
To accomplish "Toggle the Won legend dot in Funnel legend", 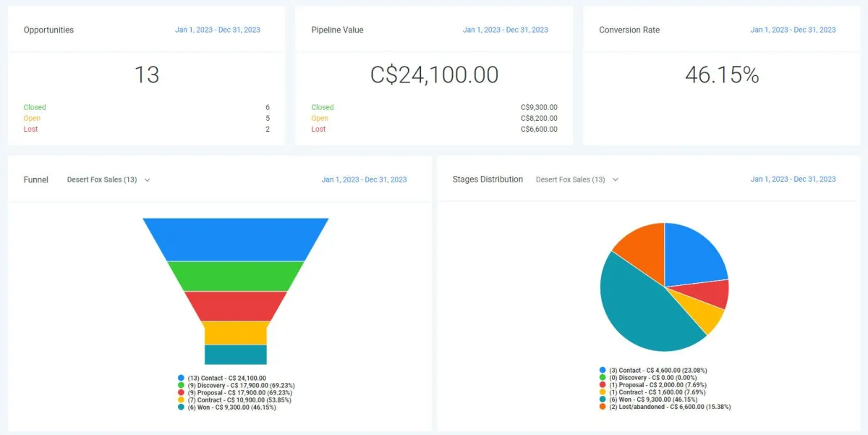I will tap(181, 407).
